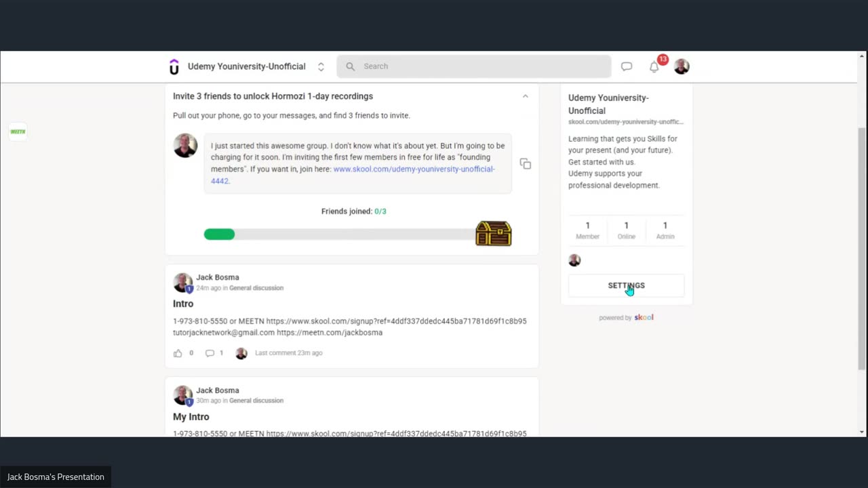Image resolution: width=868 pixels, height=488 pixels.
Task: Open Jack Bosma name on Intro post
Action: 218,277
